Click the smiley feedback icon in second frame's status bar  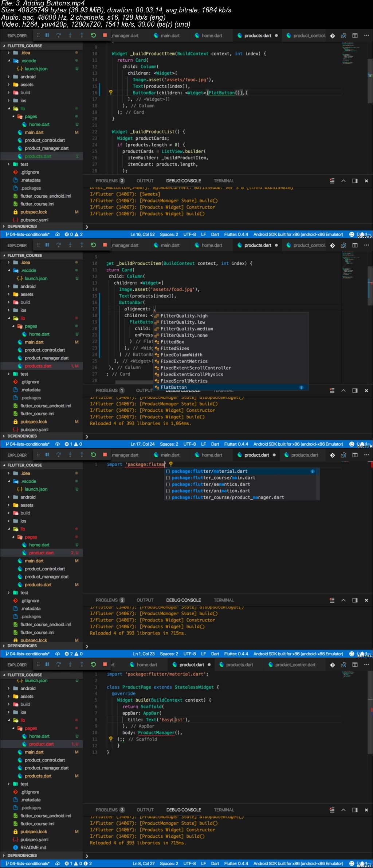click(352, 444)
